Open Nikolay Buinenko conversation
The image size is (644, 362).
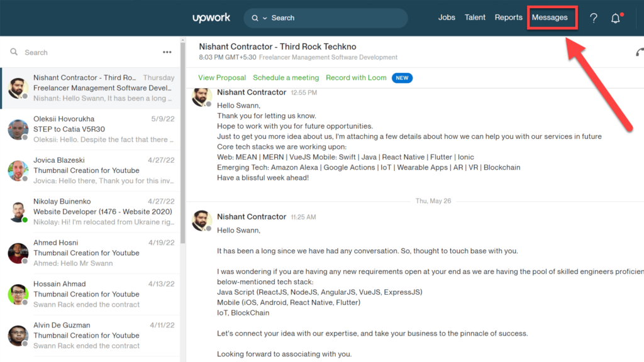pyautogui.click(x=91, y=212)
